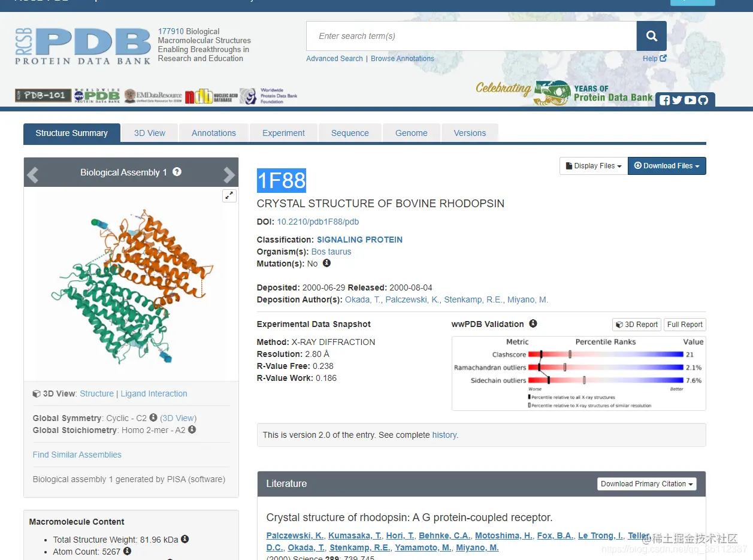Open the RCSB Twitter icon
This screenshot has height=560, width=753.
pos(677,100)
